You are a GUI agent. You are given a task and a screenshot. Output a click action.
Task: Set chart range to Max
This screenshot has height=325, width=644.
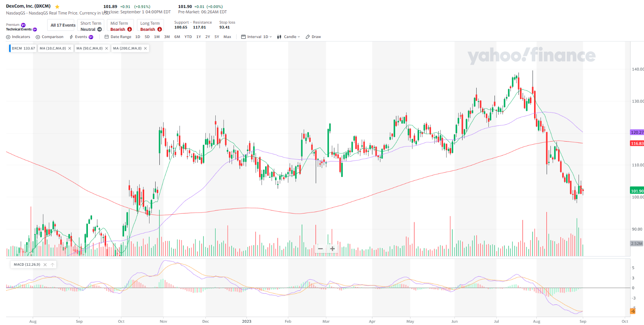click(x=227, y=37)
